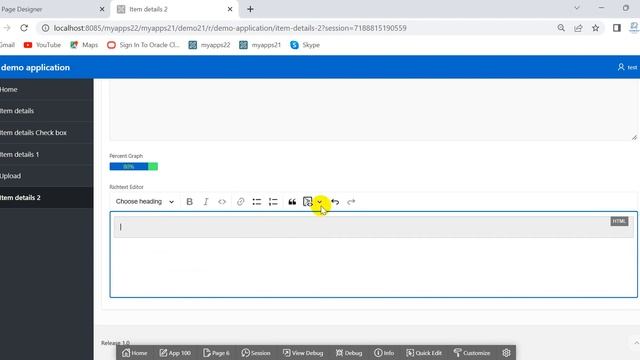Click the browser address bar URL
Image resolution: width=640 pixels, height=360 pixels.
point(230,28)
